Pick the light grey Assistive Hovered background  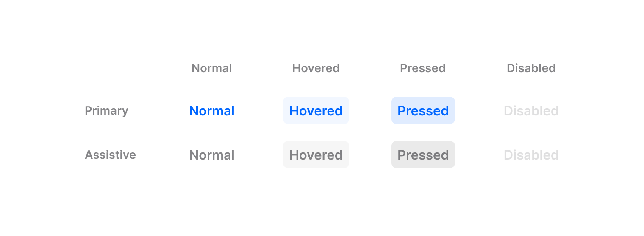(x=316, y=155)
